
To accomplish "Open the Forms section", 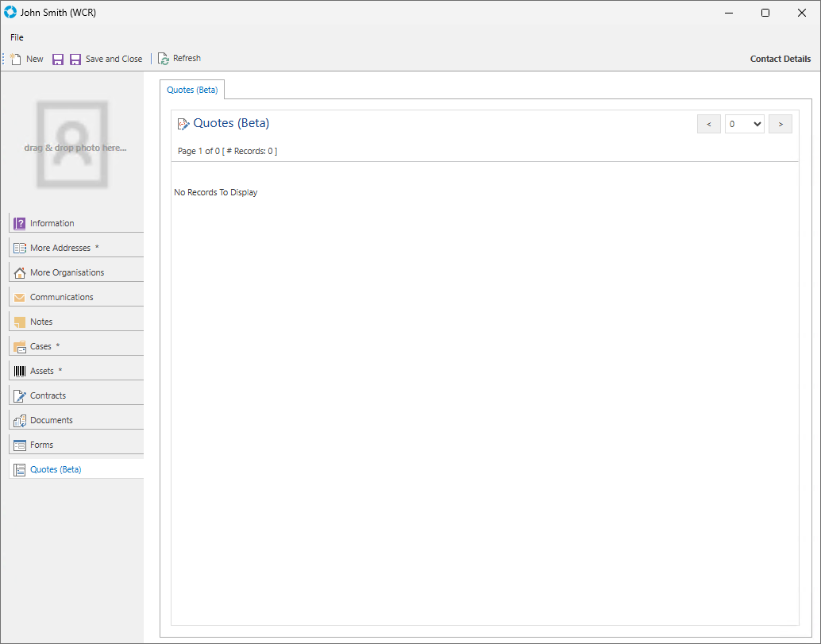I will (x=41, y=445).
